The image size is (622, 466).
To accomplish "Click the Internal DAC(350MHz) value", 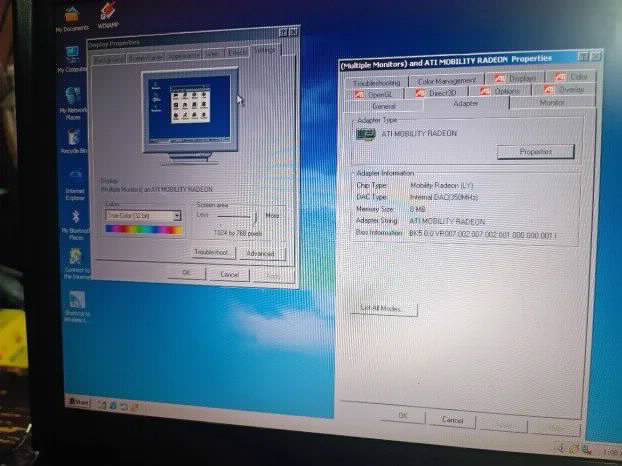I will tap(444, 197).
